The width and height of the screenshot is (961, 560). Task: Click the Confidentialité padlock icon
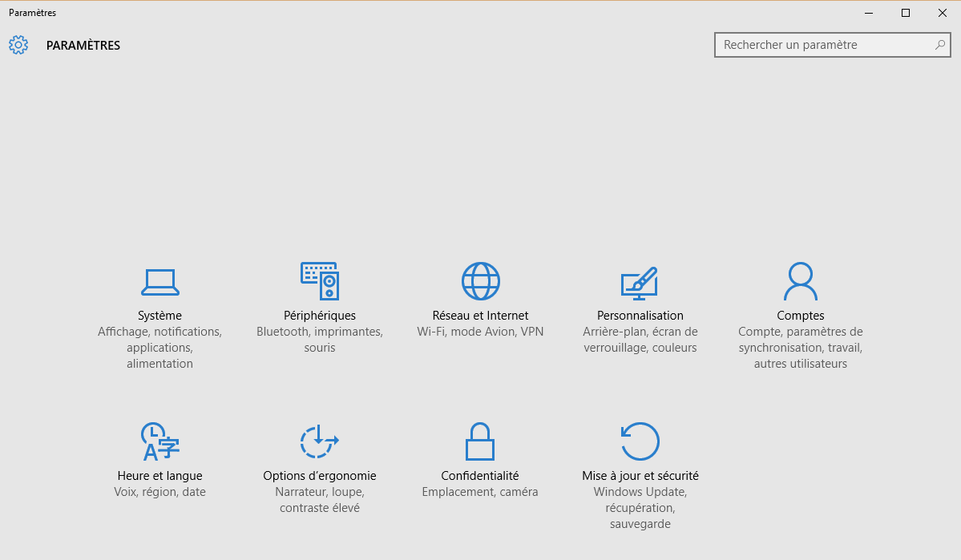pyautogui.click(x=480, y=441)
